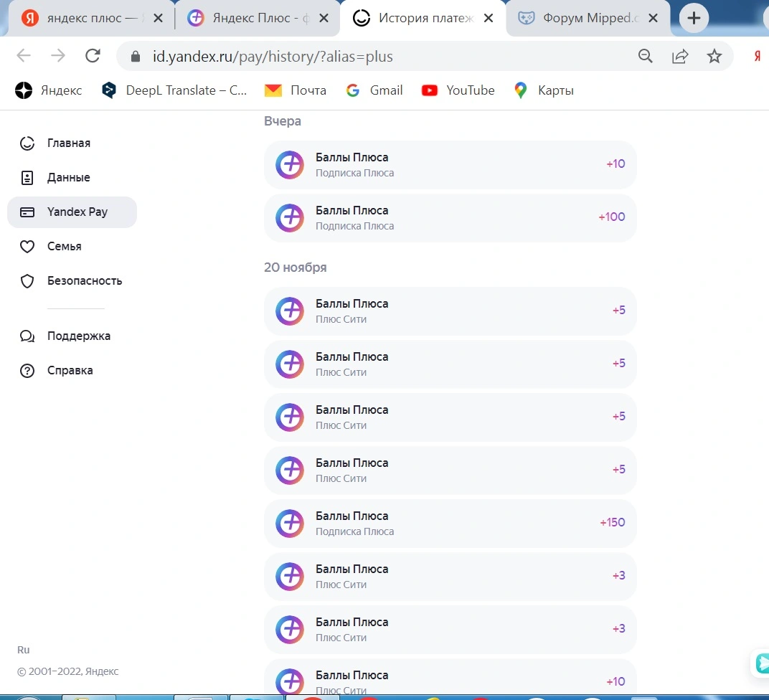Change language via Ru switcher
The image size is (769, 700).
coord(24,650)
